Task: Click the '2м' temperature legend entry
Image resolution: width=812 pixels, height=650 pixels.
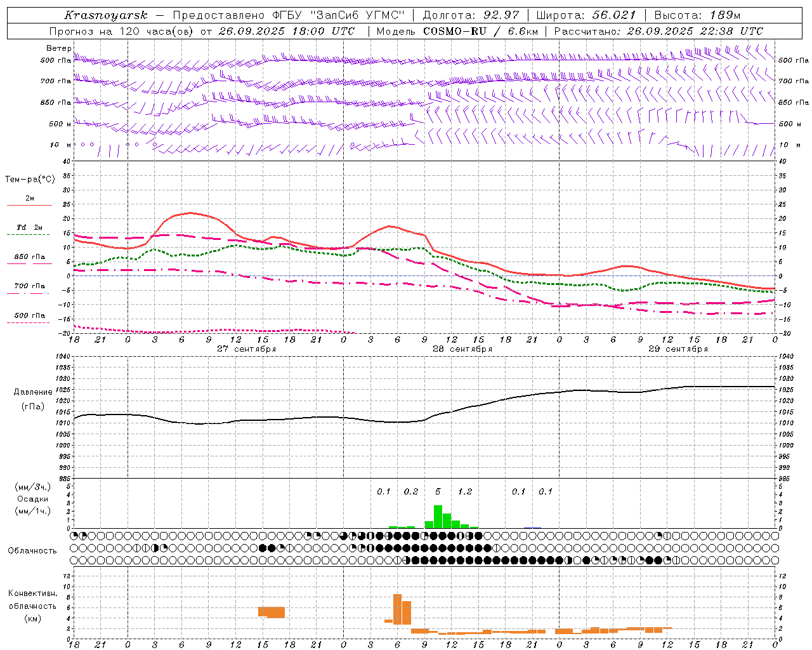Action: (x=30, y=199)
